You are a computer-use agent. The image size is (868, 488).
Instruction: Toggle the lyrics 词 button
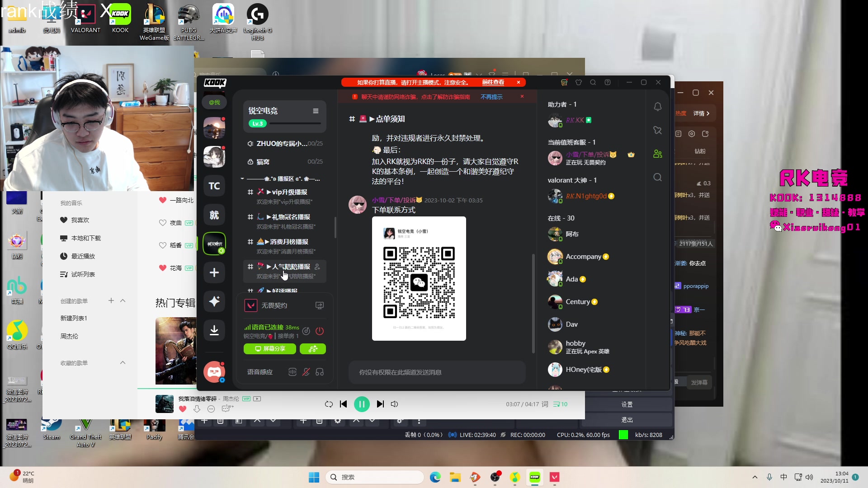point(545,404)
